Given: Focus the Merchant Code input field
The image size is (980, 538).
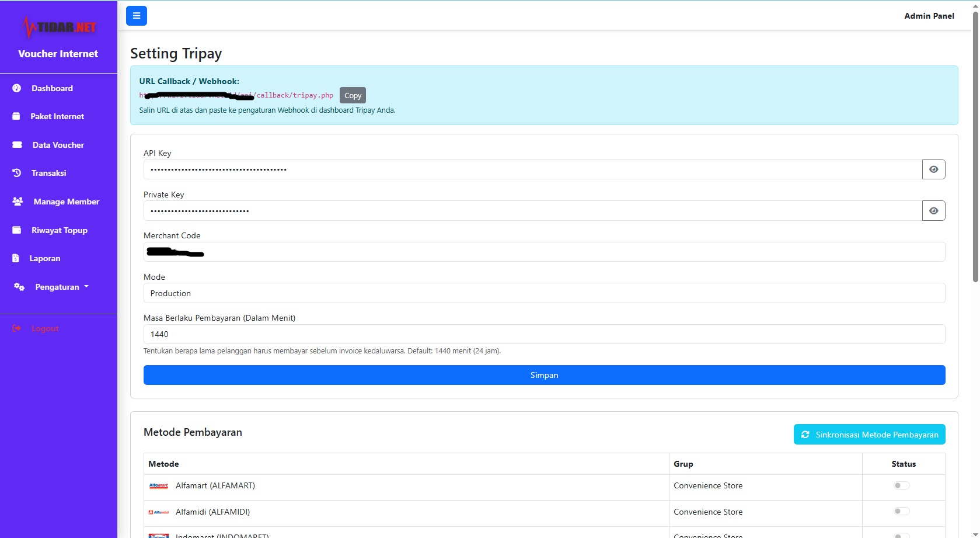Looking at the screenshot, I should point(544,252).
